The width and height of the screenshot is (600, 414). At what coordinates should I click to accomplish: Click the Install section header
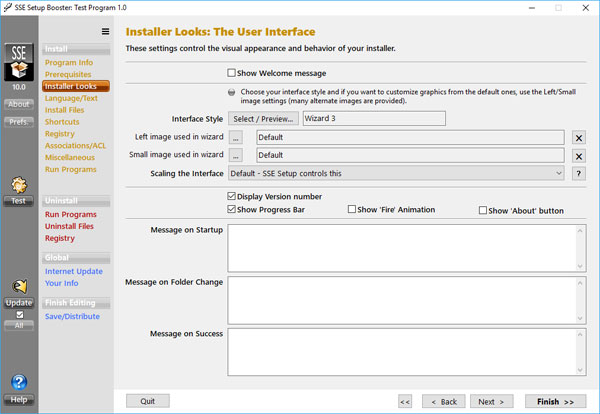(x=76, y=49)
